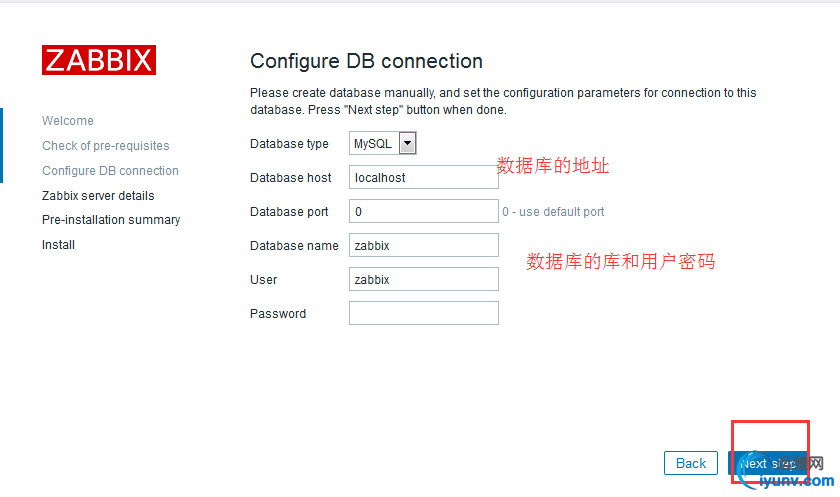This screenshot has height=497, width=840.
Task: Click the ZABBIX logo
Action: tap(98, 60)
